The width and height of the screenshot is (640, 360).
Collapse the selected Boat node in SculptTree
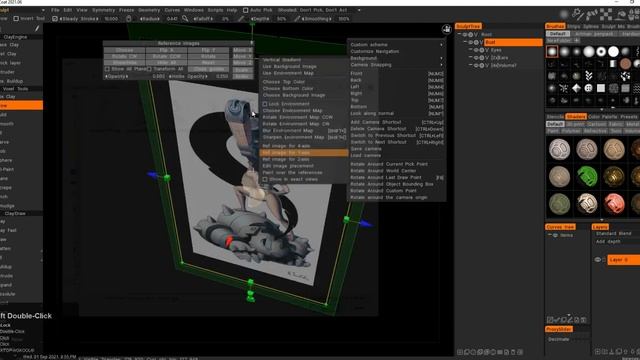pyautogui.click(x=465, y=42)
